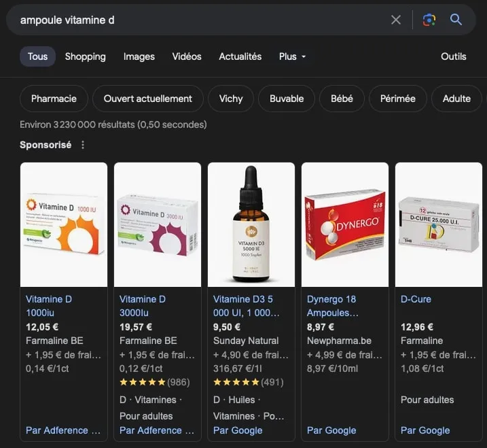Open the Actualités tab
Screen dimensions: 487x448
(240, 56)
